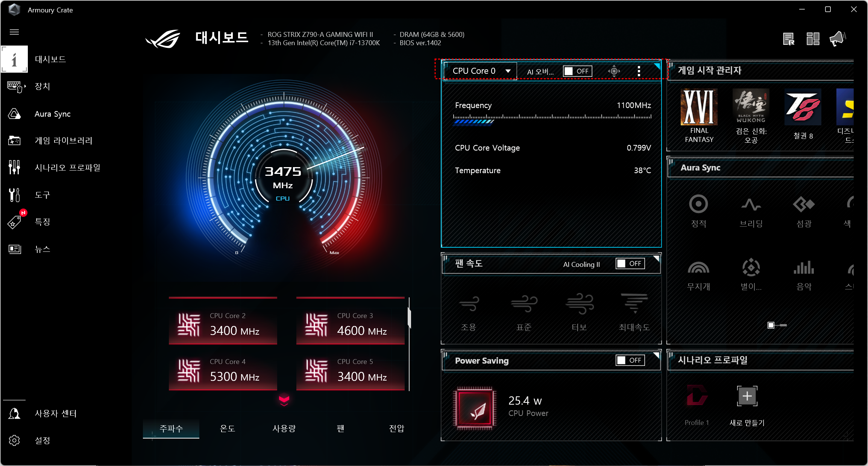Toggle the AI overclocking OFF switch
This screenshot has width=868, height=466.
[577, 71]
